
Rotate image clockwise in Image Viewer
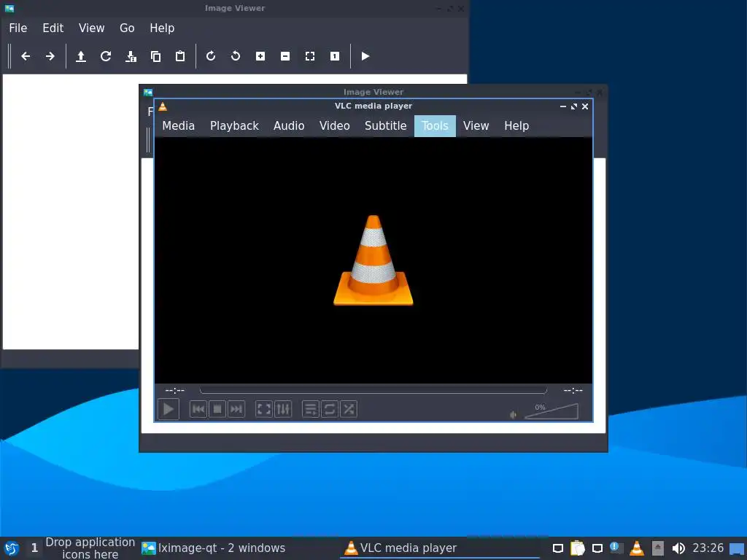tap(211, 56)
